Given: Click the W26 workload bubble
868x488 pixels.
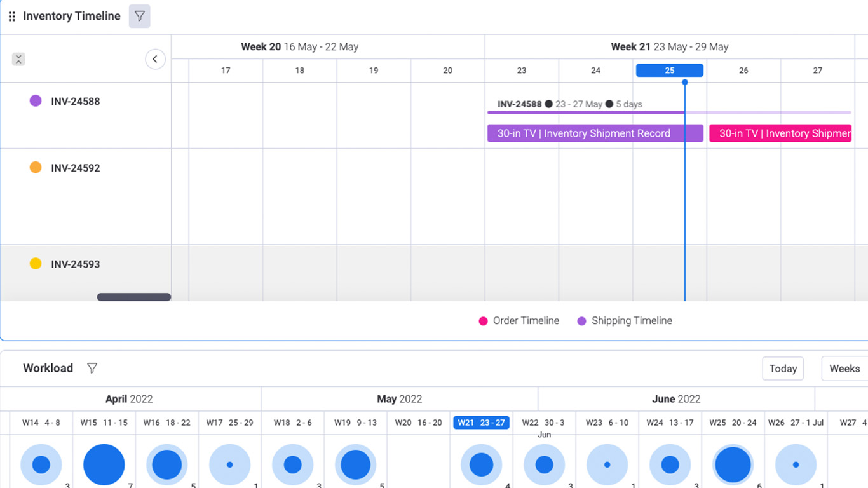Looking at the screenshot, I should tap(796, 464).
